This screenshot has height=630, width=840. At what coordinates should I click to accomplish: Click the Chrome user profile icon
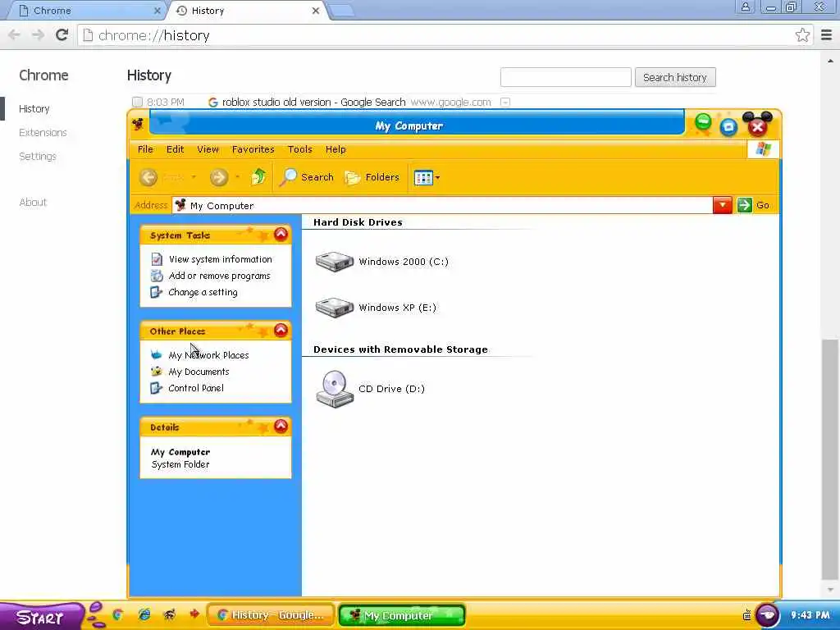pos(745,7)
